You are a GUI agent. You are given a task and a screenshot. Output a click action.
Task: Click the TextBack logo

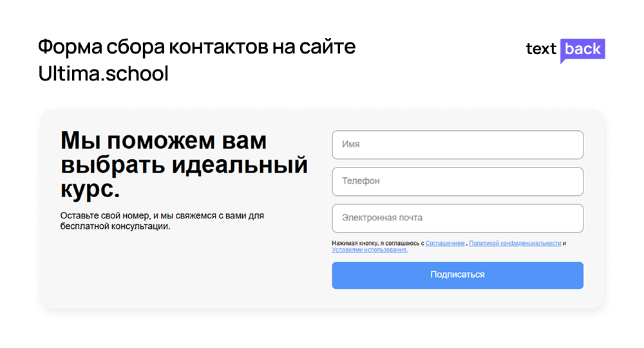(x=565, y=49)
